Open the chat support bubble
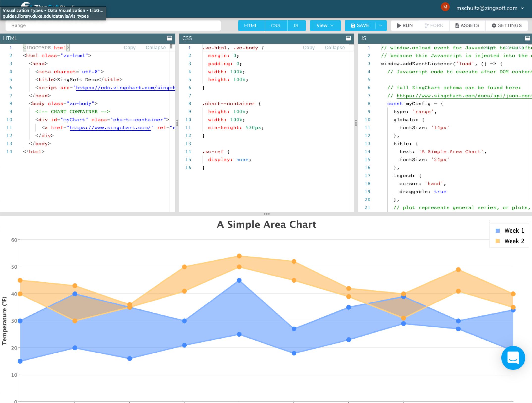 [513, 357]
